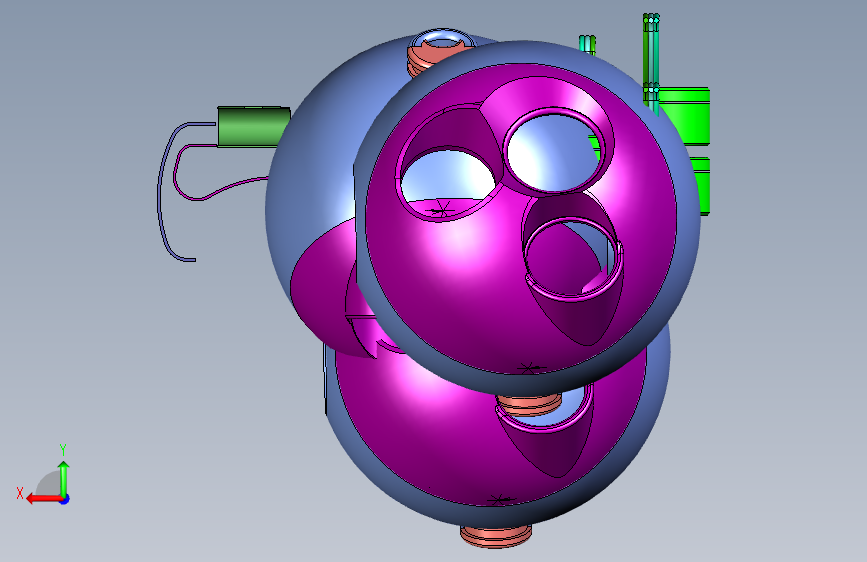The height and width of the screenshot is (562, 867).
Task: Click the blue Z axis dot on triad
Action: coord(65,499)
